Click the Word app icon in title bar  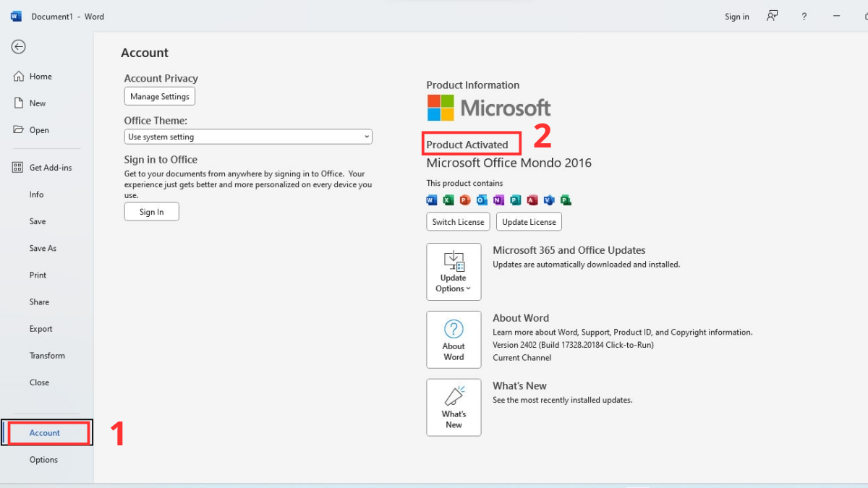point(16,16)
